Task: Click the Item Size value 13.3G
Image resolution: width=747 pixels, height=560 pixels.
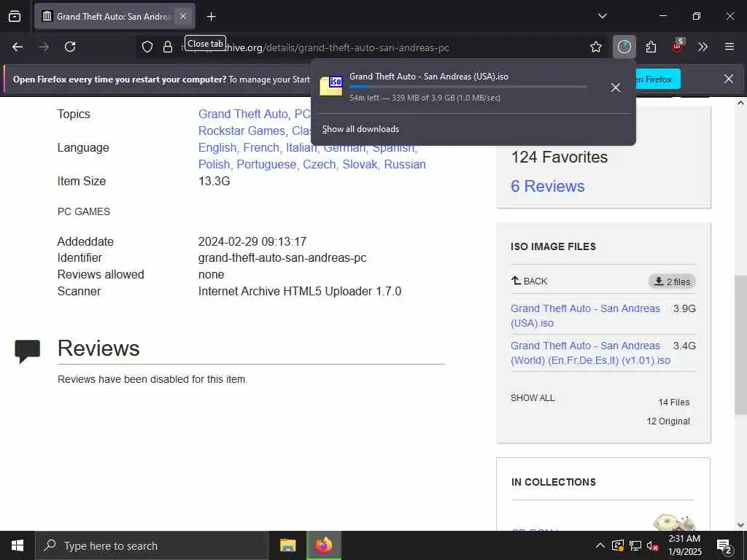Action: coord(214,182)
